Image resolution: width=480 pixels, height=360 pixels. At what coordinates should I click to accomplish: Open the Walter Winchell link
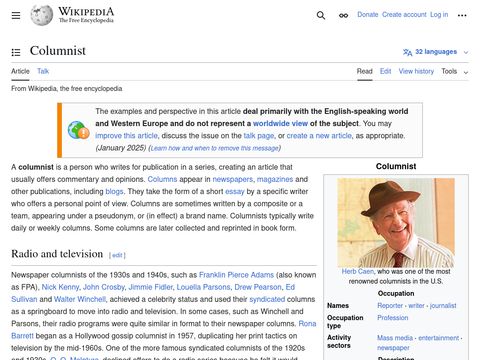(x=80, y=299)
